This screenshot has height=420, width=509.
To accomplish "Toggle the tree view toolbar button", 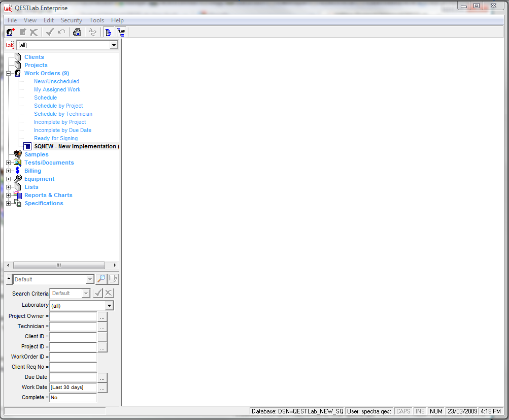I will coord(108,33).
